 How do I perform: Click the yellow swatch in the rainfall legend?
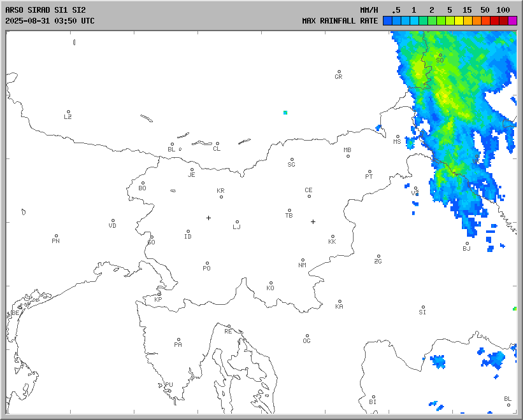(x=459, y=21)
